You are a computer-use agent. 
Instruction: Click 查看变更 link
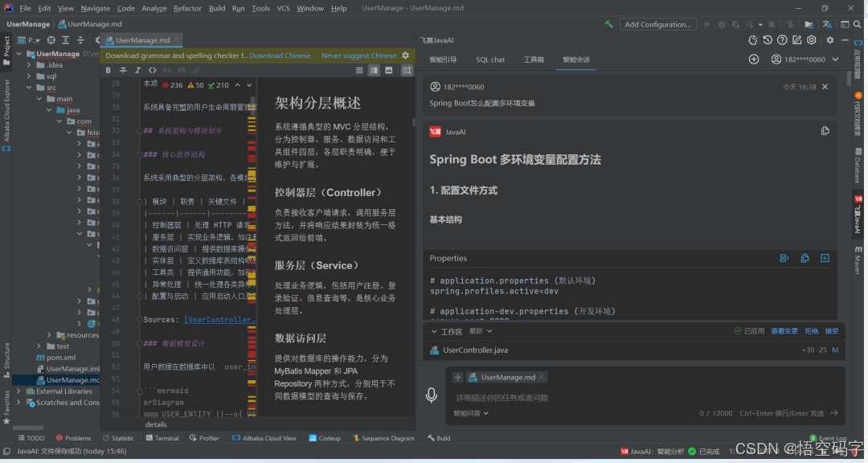pos(784,331)
